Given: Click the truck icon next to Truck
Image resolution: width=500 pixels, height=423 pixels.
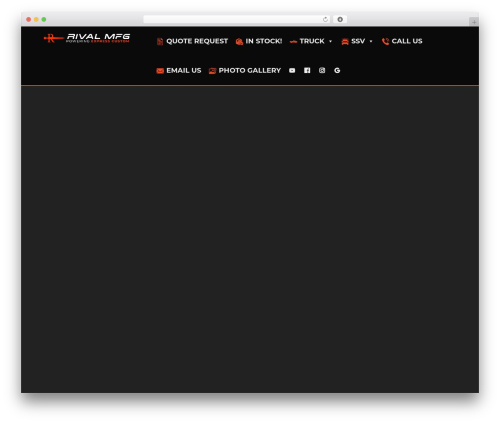Looking at the screenshot, I should pos(293,42).
